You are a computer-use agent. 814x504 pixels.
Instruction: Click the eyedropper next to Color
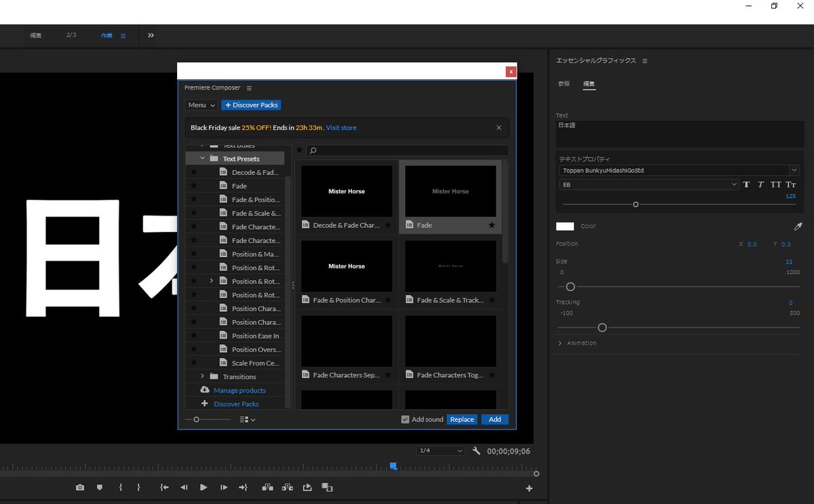[x=798, y=227]
